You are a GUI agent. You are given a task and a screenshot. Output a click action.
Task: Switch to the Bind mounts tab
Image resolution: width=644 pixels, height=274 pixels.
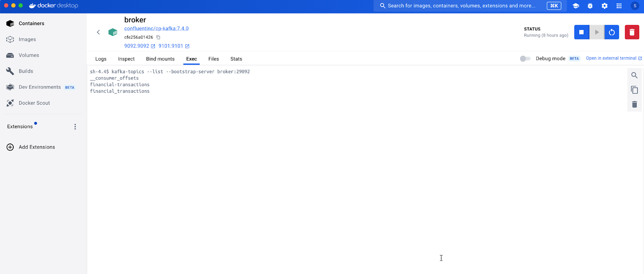point(160,59)
